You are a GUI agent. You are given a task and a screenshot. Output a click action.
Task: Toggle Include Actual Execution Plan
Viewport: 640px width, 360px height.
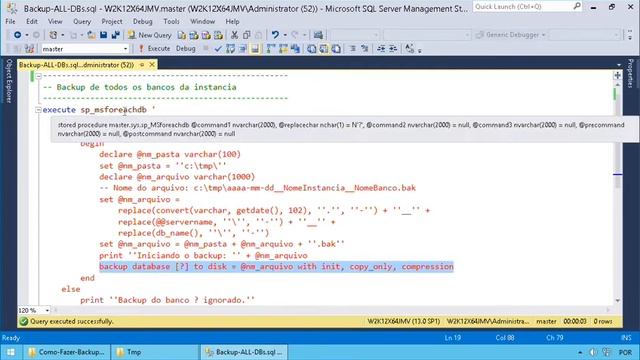(271, 49)
